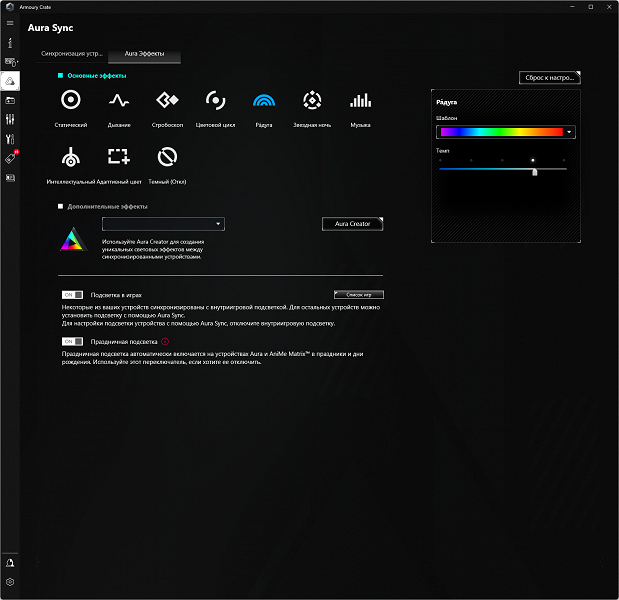Open the Home info page icon
Viewport: 619px width, 600px height.
[x=10, y=43]
